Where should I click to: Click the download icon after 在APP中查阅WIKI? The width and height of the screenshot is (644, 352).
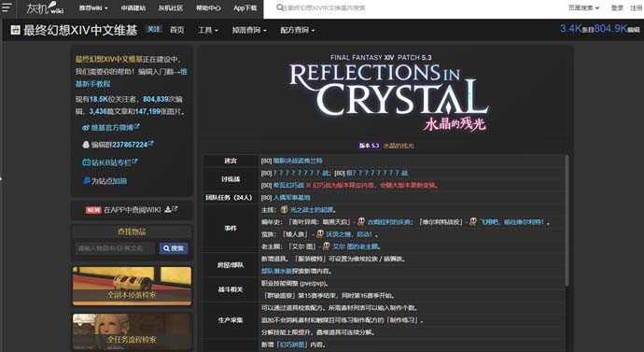pyautogui.click(x=168, y=209)
